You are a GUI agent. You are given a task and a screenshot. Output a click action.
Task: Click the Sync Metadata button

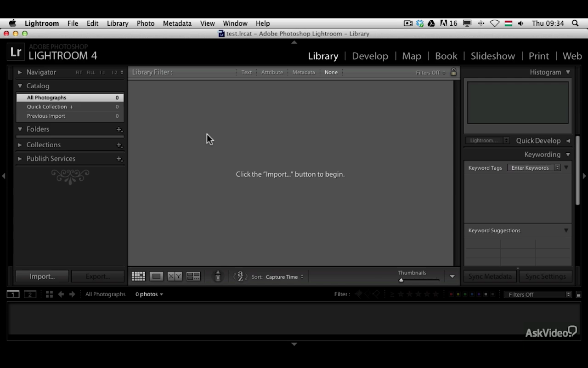point(490,276)
